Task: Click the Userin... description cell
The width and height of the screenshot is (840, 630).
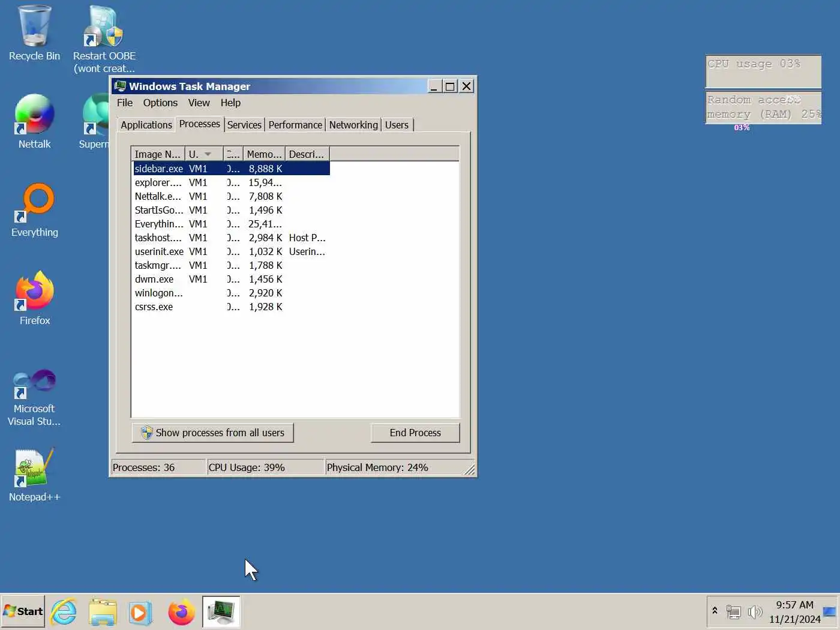Action: pyautogui.click(x=307, y=251)
